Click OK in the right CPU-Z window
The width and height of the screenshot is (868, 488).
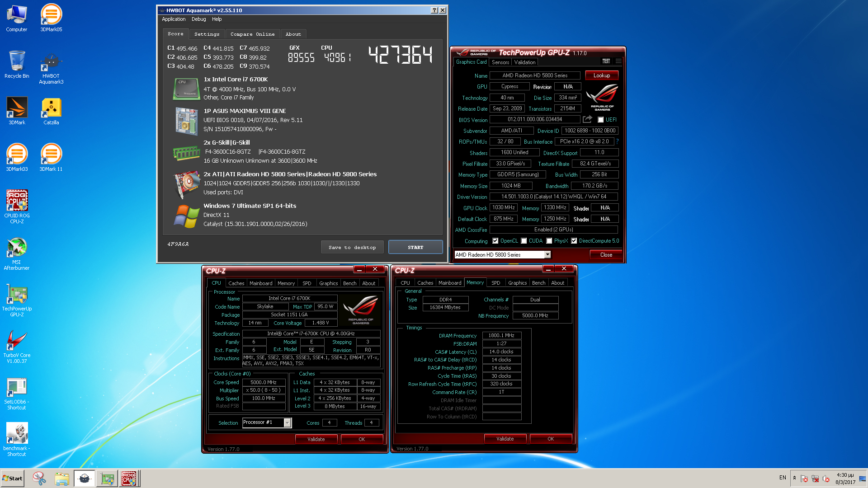click(550, 439)
